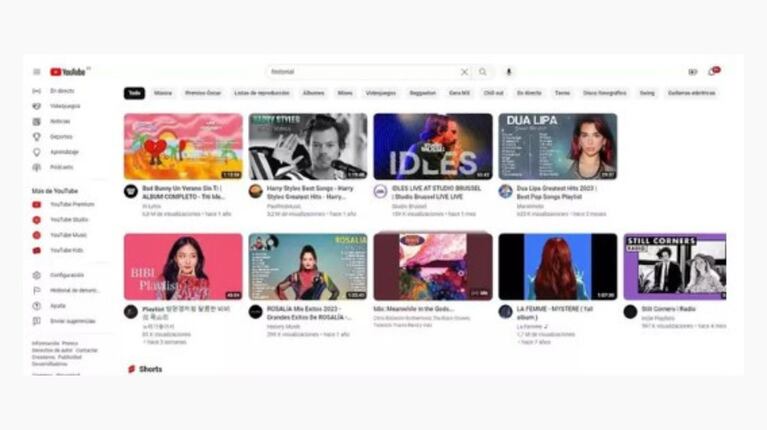Open IDLES video channel avatar

[x=381, y=191]
